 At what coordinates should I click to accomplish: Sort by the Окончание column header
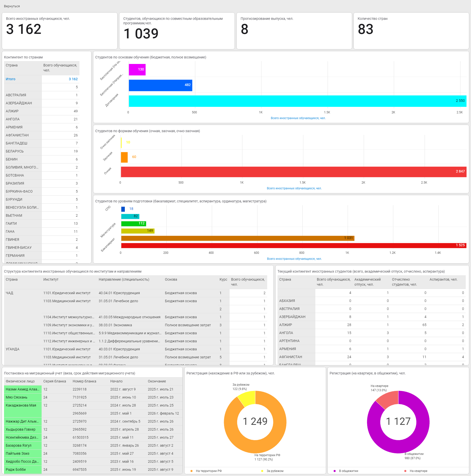point(157,381)
